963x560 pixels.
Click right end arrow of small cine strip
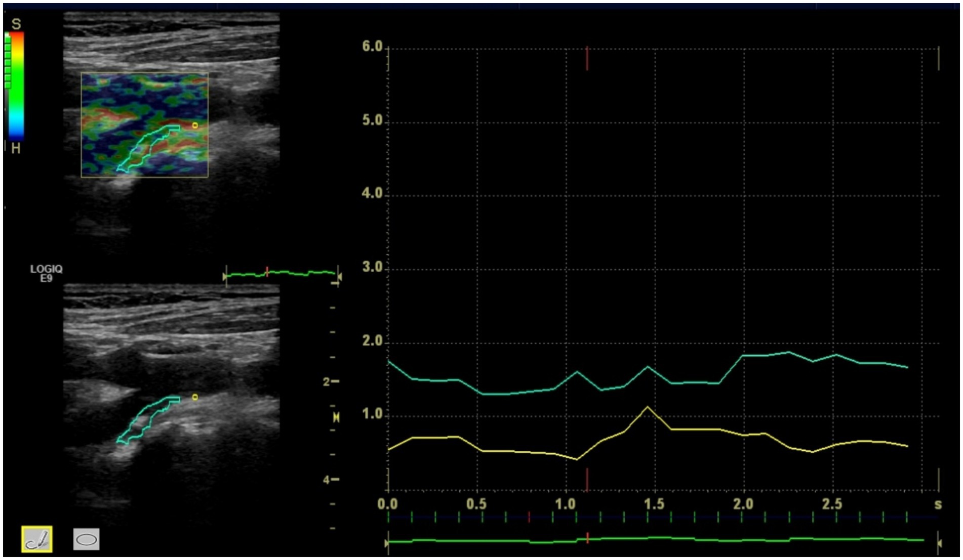point(340,277)
